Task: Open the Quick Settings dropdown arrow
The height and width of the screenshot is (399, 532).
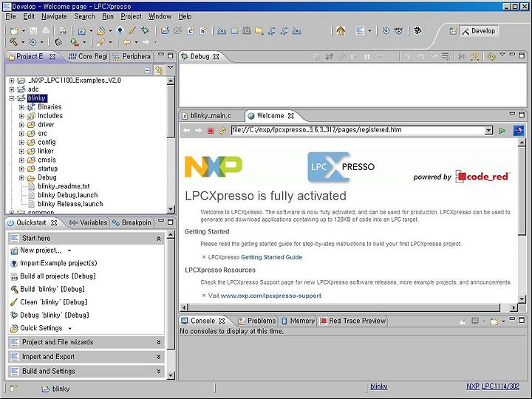Action: point(69,328)
